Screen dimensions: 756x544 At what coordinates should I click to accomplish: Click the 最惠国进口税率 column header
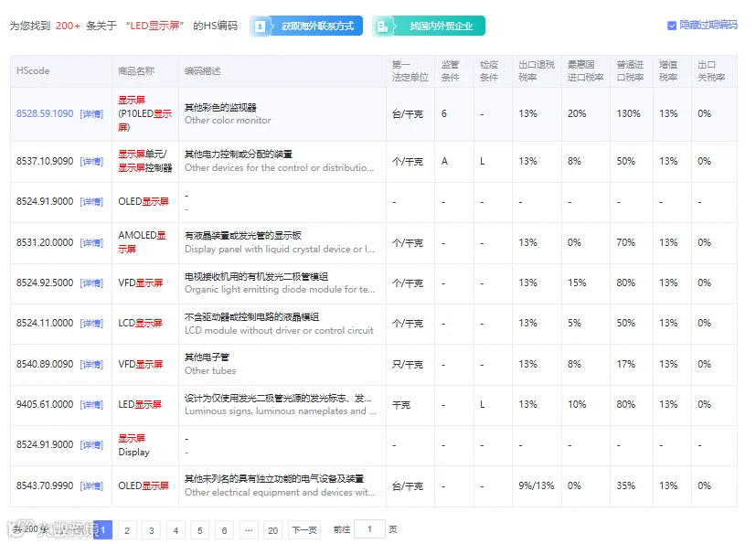[585, 71]
